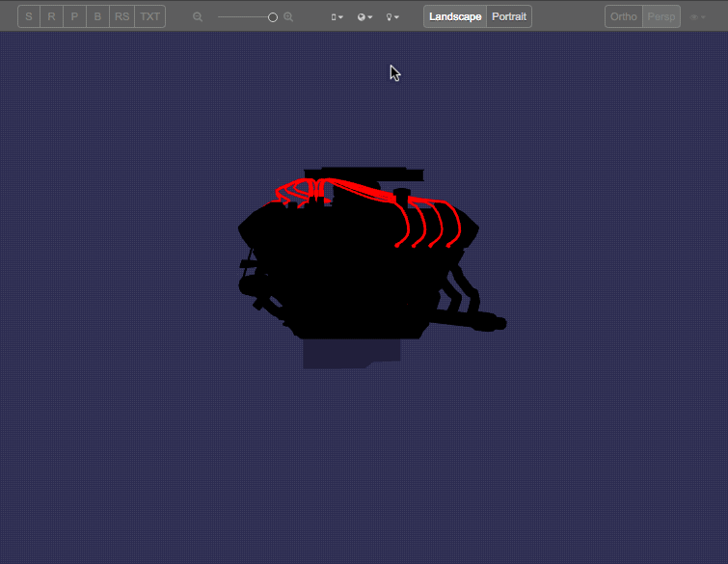Open the light bulb lighting dropdown
This screenshot has width=728, height=564.
[x=392, y=17]
